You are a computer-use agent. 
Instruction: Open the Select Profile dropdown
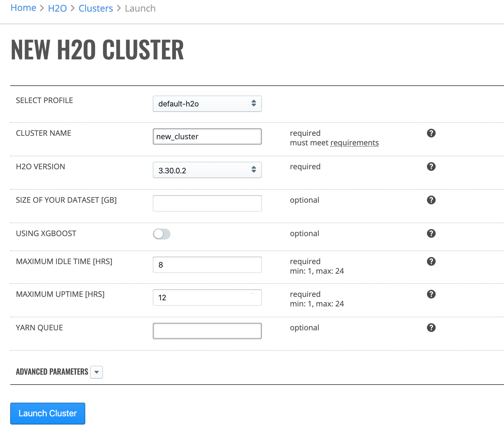point(207,104)
